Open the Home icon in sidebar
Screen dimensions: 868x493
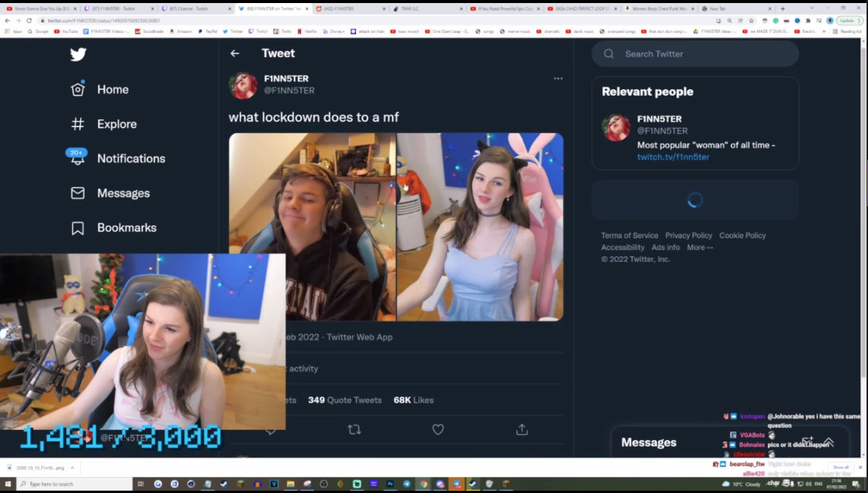[x=78, y=89]
